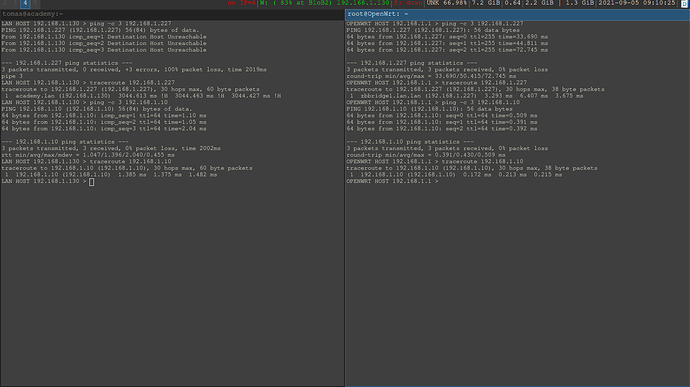Image resolution: width=690 pixels, height=387 pixels.
Task: Switch to workspace 3 in the bar
Action: [15, 4]
